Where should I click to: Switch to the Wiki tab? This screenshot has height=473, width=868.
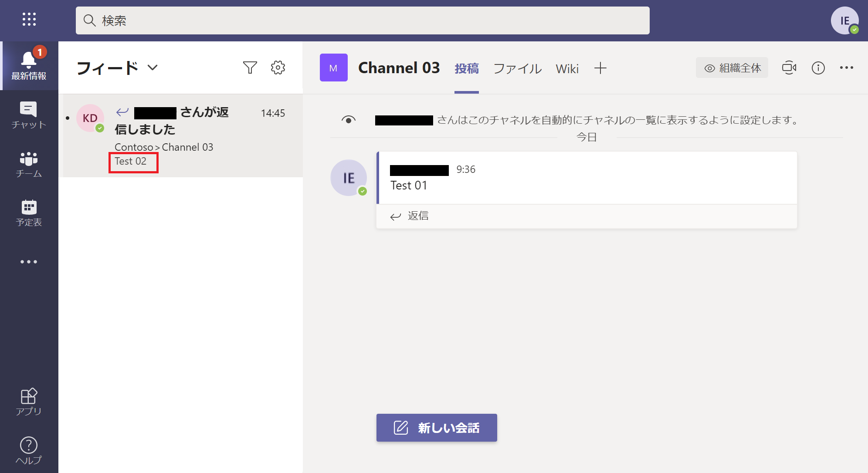click(x=566, y=69)
